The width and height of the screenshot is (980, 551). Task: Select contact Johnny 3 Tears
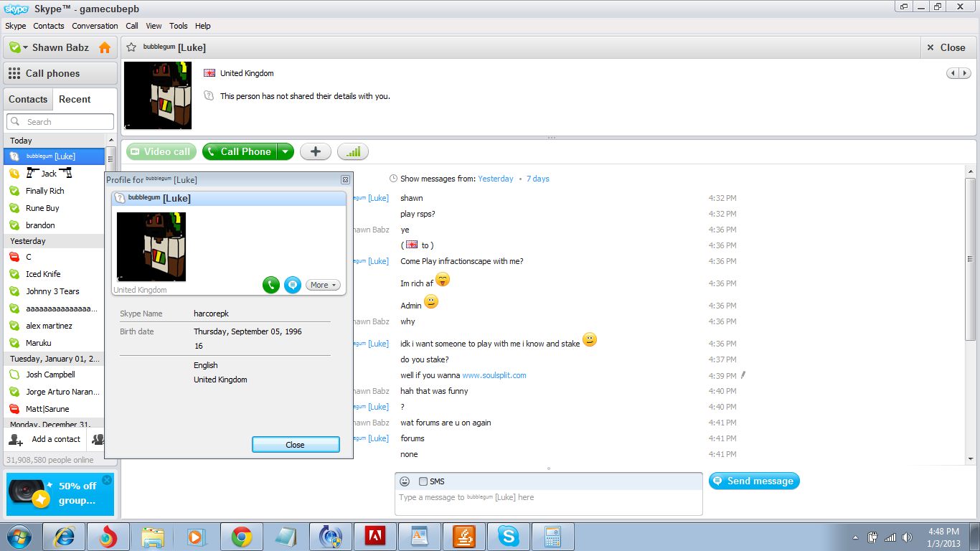point(55,291)
